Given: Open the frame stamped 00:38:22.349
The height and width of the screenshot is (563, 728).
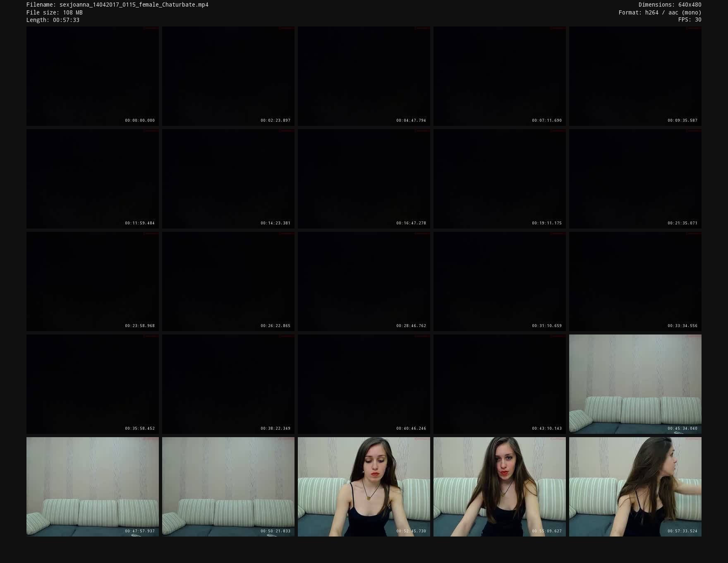Looking at the screenshot, I should [228, 384].
